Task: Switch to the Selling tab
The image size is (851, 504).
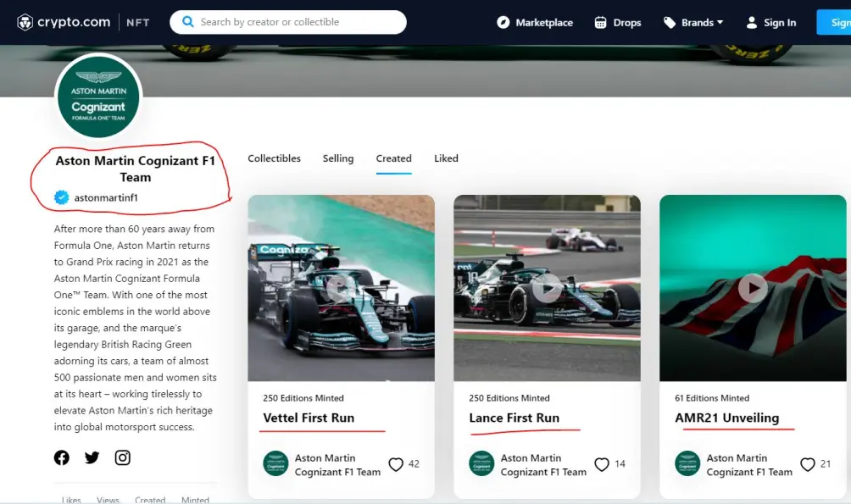Action: 338,158
